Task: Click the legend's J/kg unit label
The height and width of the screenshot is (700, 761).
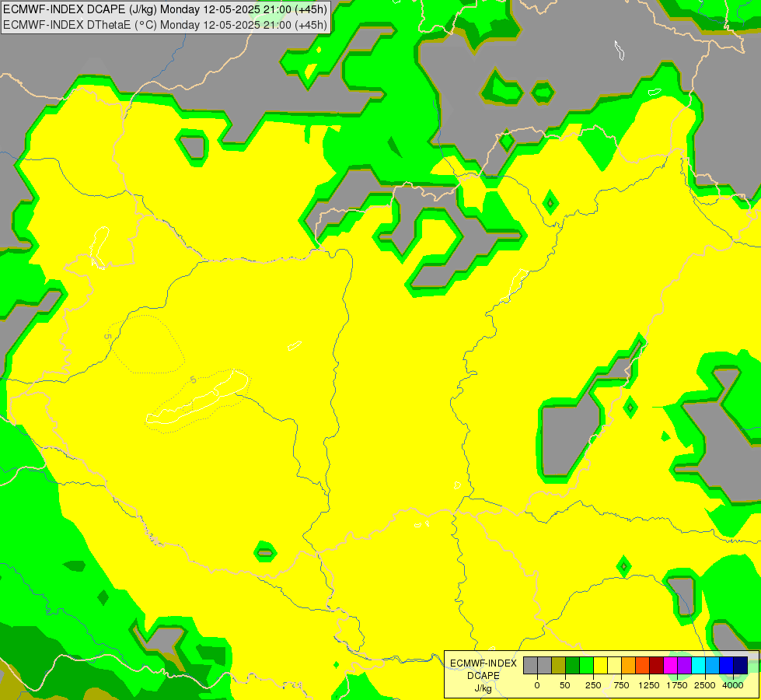Action: coord(483,689)
